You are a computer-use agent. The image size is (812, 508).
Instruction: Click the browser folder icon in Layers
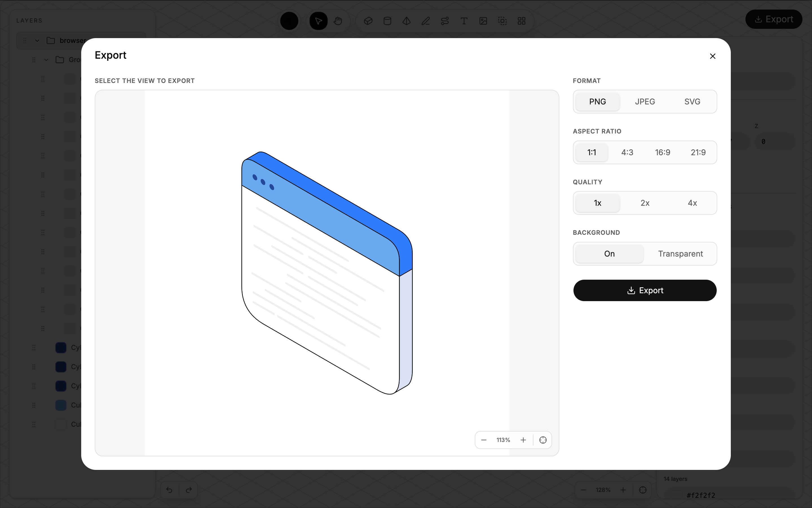(51, 41)
